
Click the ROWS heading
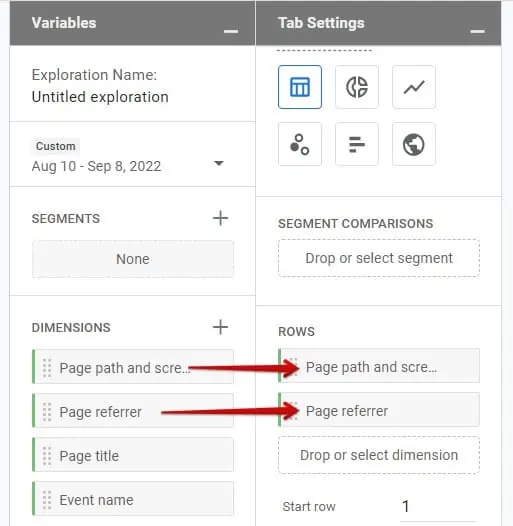tap(296, 332)
